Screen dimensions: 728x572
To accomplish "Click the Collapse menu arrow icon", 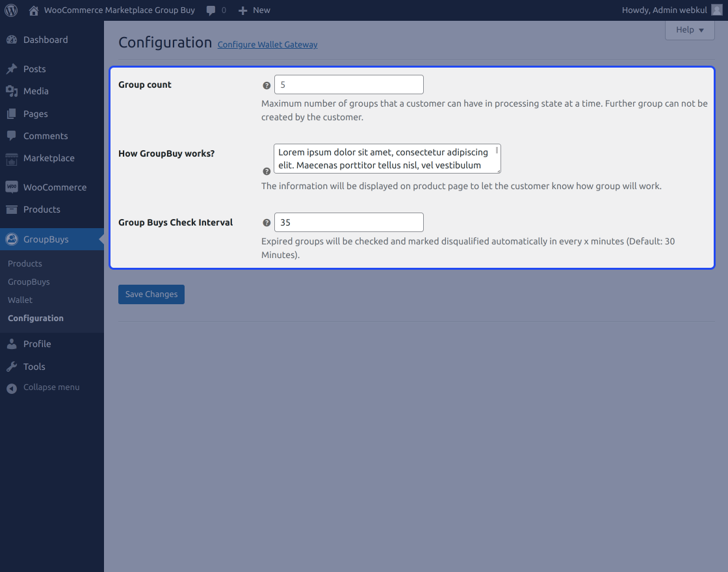I will click(12, 388).
